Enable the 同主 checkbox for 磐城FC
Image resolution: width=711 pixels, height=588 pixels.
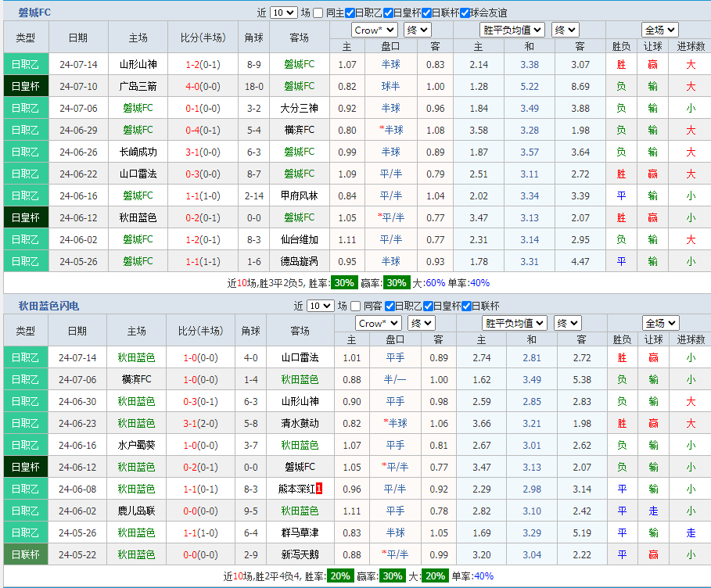(317, 12)
